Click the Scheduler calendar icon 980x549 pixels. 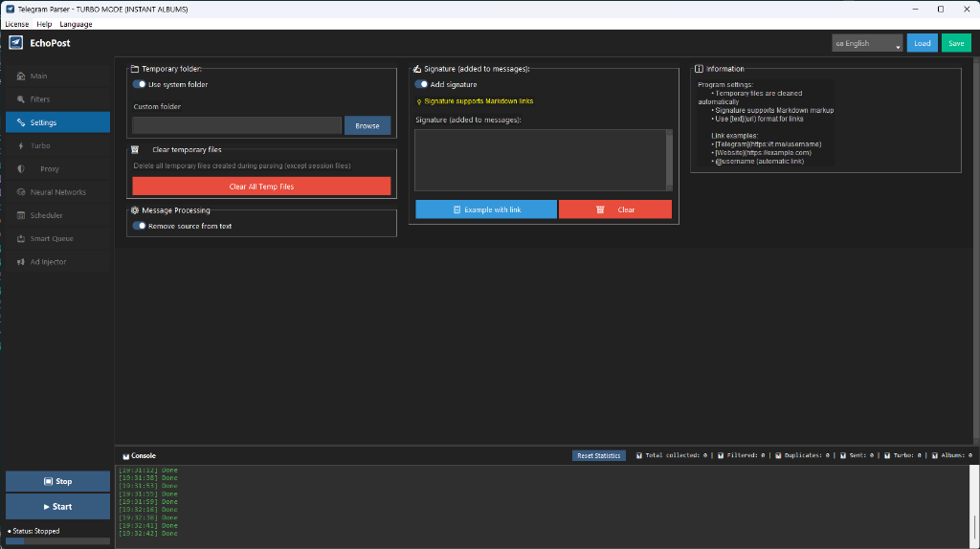click(21, 215)
